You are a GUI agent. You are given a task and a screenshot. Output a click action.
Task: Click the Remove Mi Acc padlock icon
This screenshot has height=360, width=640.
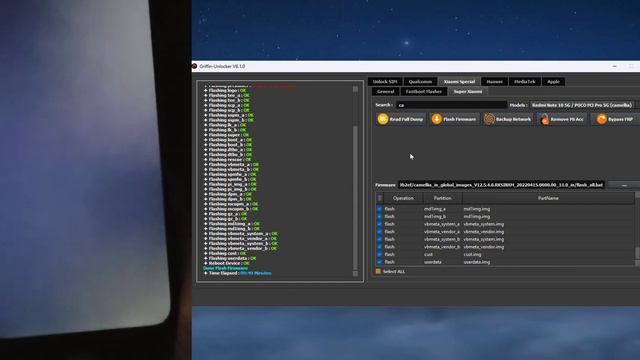(x=544, y=119)
